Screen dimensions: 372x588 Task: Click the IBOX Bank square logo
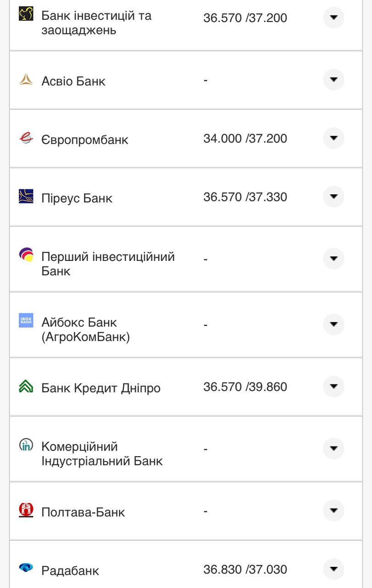(26, 321)
